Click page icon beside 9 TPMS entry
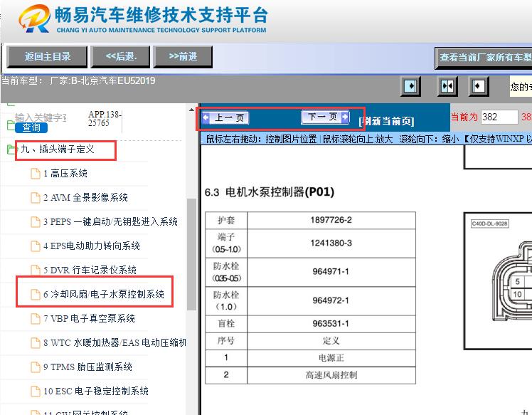The image size is (532, 415). 36,367
